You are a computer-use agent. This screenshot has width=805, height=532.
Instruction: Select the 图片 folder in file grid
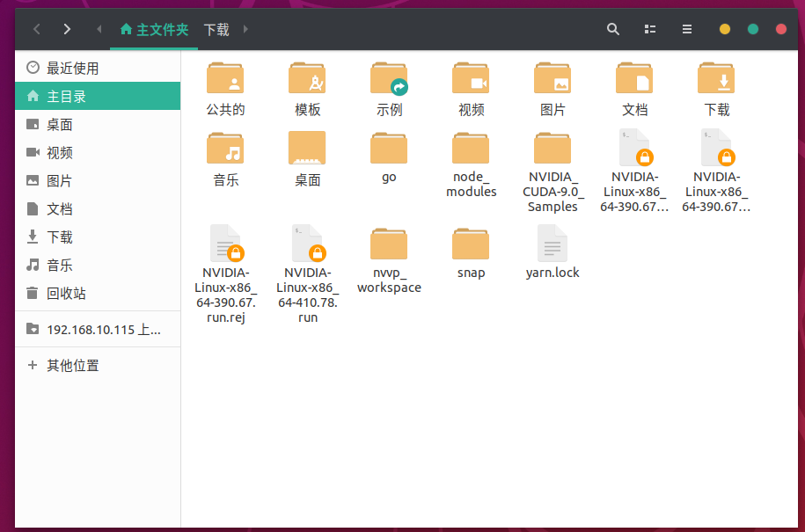coord(553,78)
